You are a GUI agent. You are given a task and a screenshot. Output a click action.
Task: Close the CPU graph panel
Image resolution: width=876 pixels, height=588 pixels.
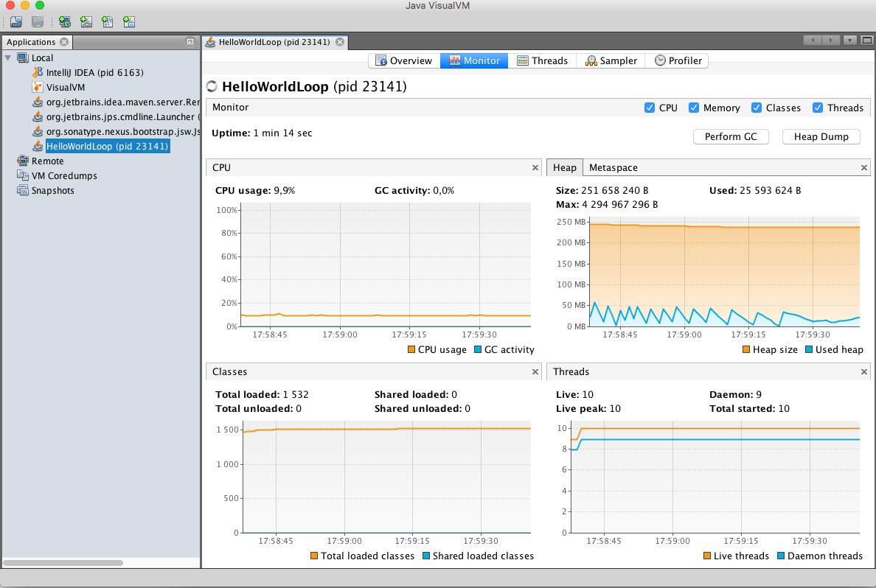535,167
